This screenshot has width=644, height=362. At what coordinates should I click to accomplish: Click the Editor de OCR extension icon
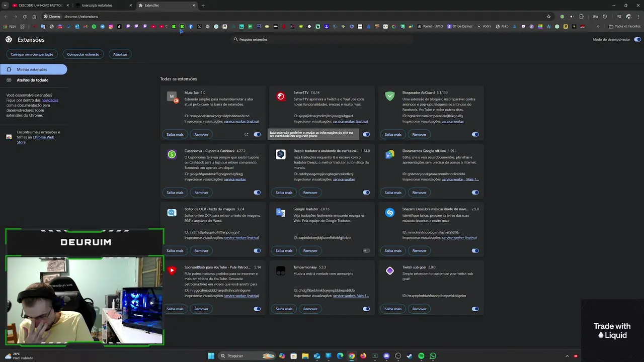click(172, 213)
